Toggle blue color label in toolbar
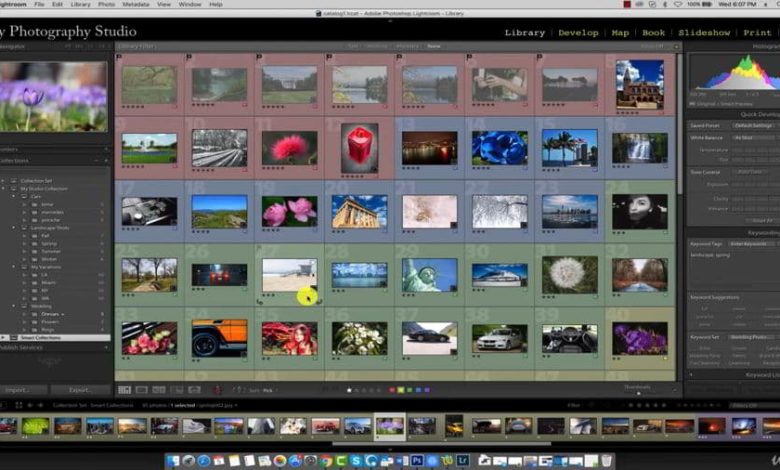 (x=418, y=390)
